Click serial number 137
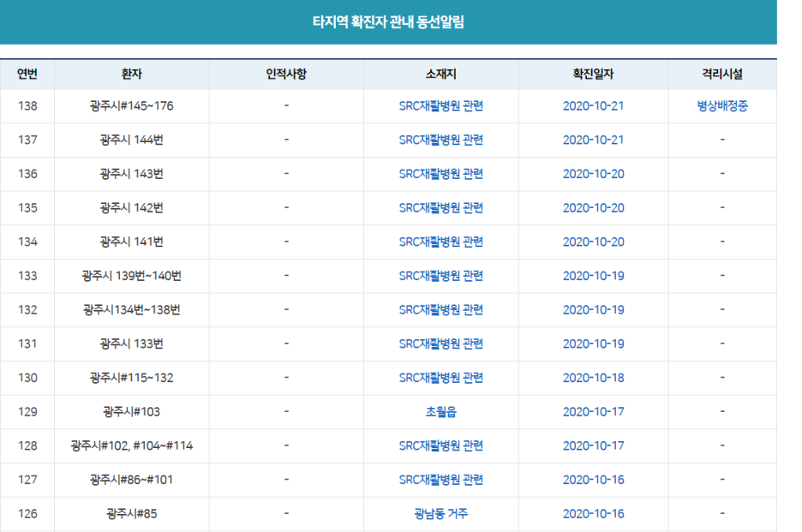 [x=27, y=140]
